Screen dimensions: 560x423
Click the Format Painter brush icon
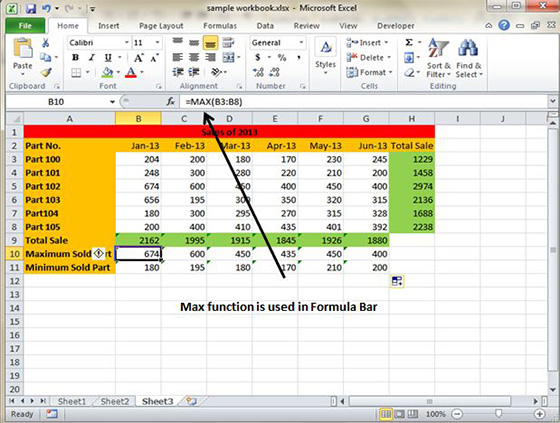(46, 73)
